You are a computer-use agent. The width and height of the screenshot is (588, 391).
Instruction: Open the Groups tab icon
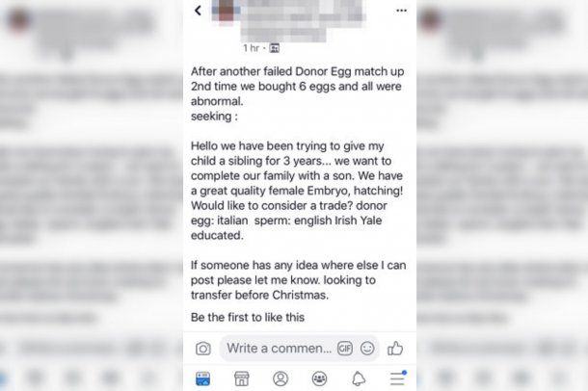click(319, 378)
